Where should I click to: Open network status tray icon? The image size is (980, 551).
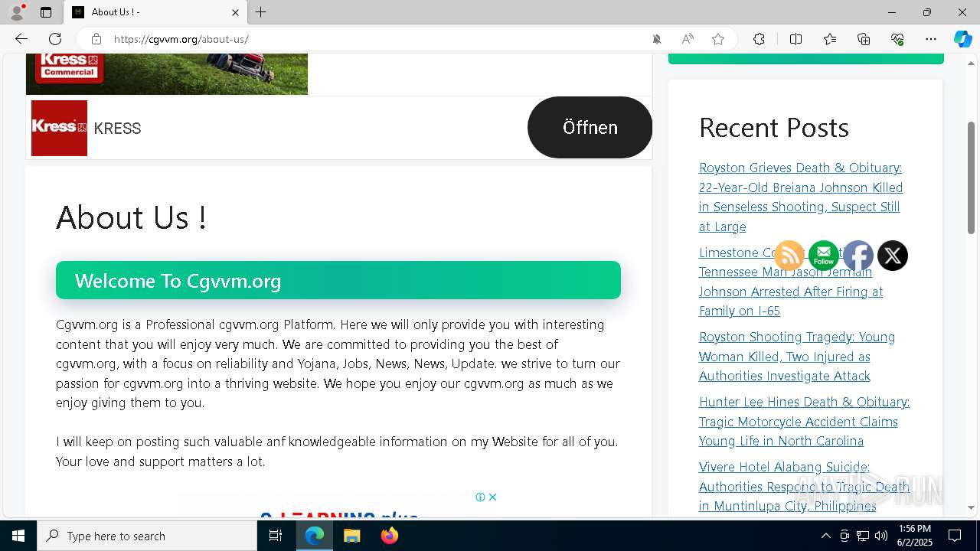pos(863,536)
